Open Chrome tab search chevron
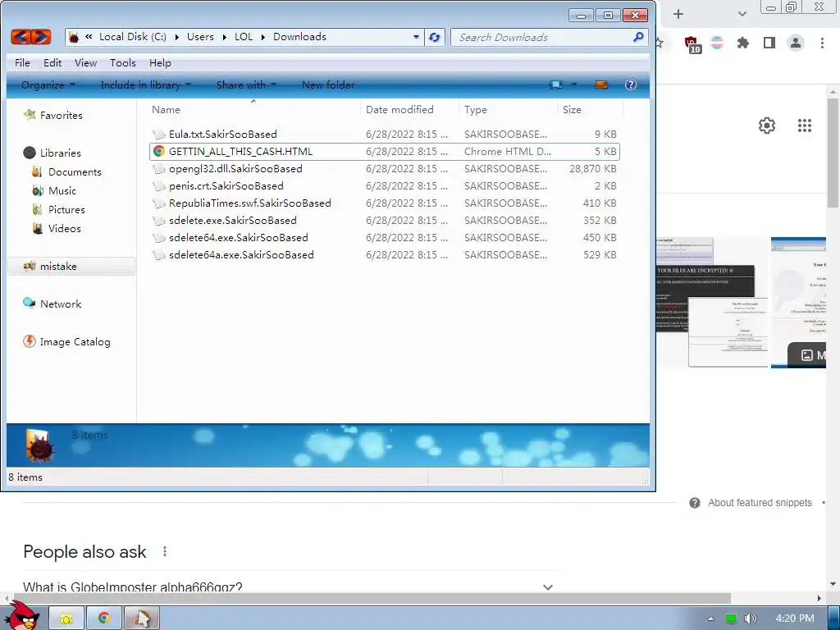This screenshot has width=840, height=630. (x=742, y=14)
